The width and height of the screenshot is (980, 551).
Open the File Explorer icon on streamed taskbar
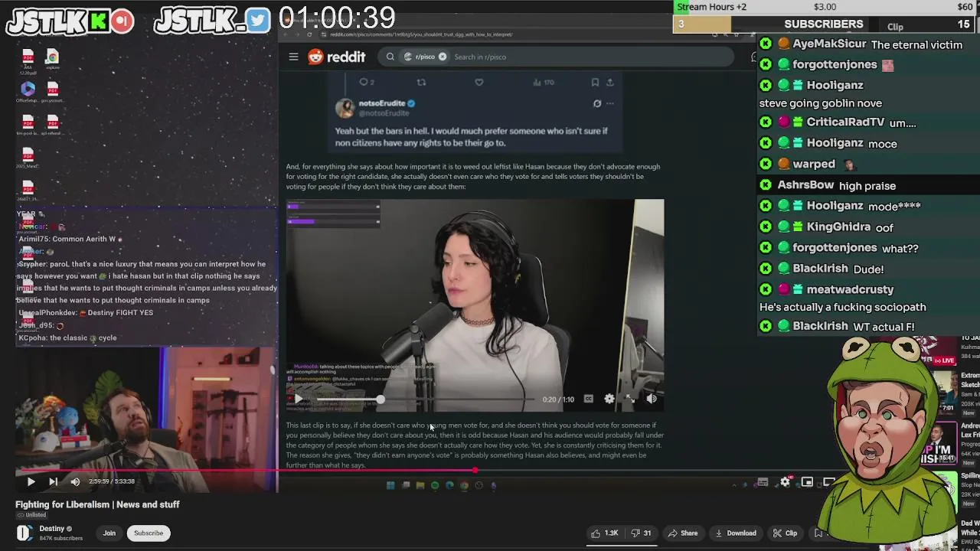point(420,485)
